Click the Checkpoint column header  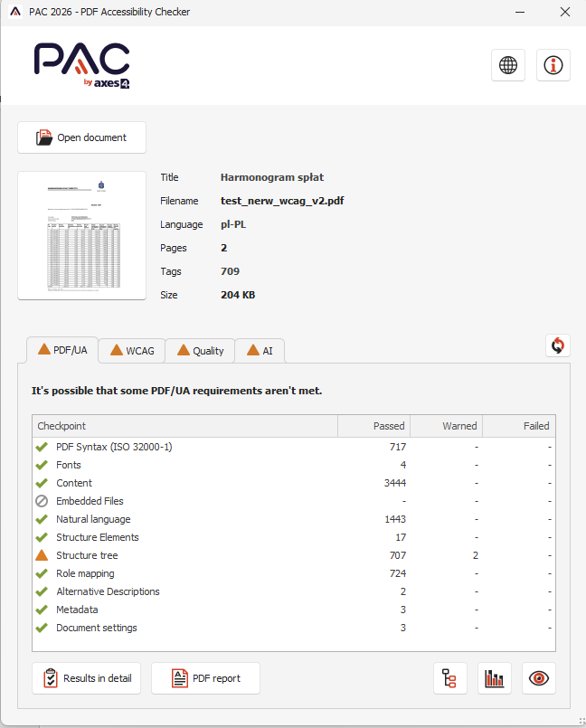[184, 426]
